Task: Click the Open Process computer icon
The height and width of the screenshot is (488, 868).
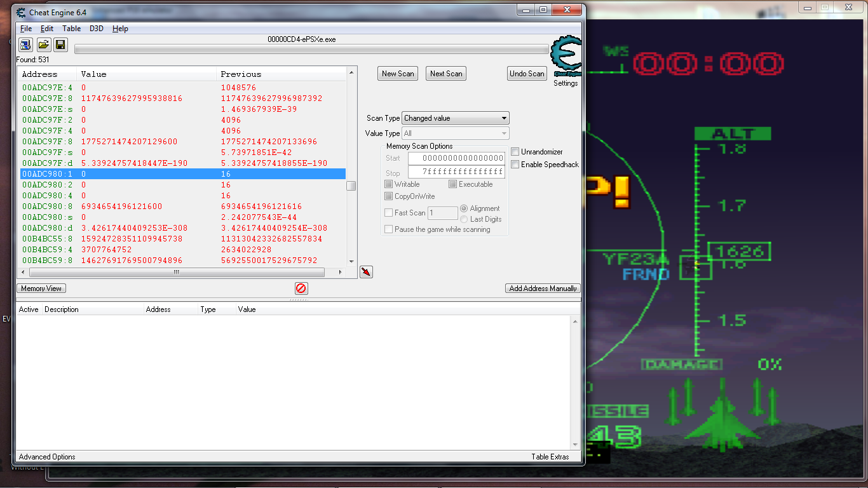Action: pos(25,44)
